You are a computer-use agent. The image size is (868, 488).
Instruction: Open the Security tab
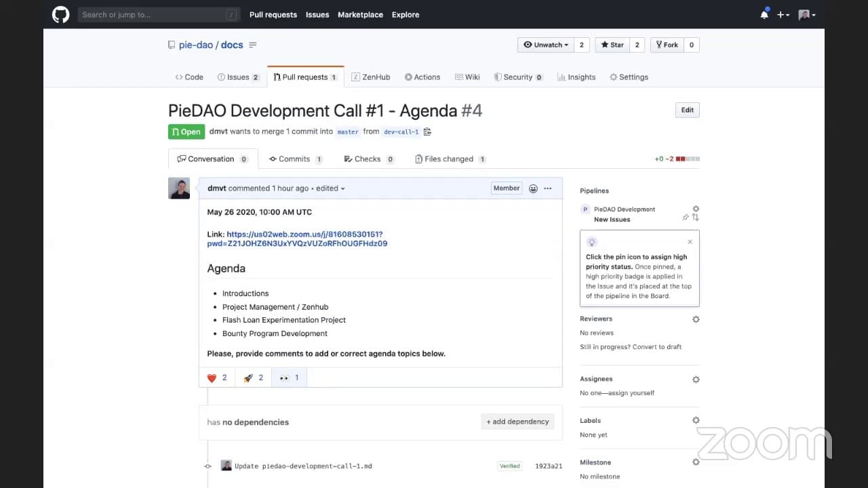tap(518, 77)
